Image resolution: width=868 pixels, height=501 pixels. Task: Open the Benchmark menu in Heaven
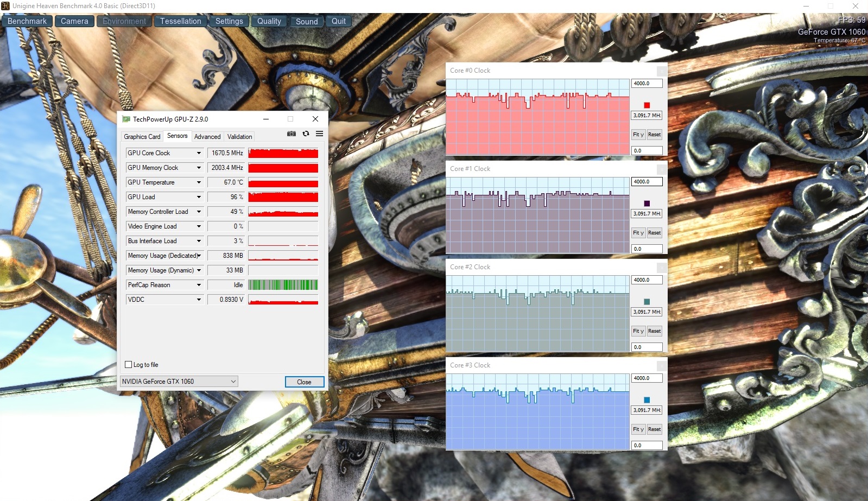[27, 21]
